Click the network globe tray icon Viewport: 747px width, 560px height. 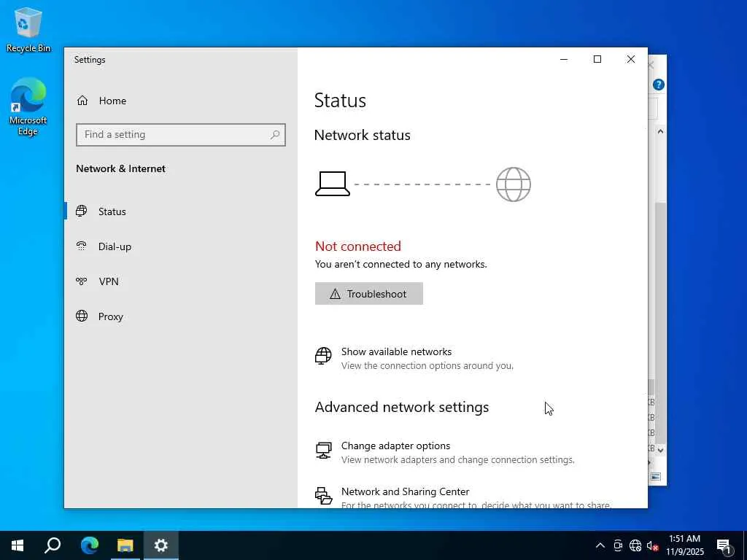(x=635, y=545)
